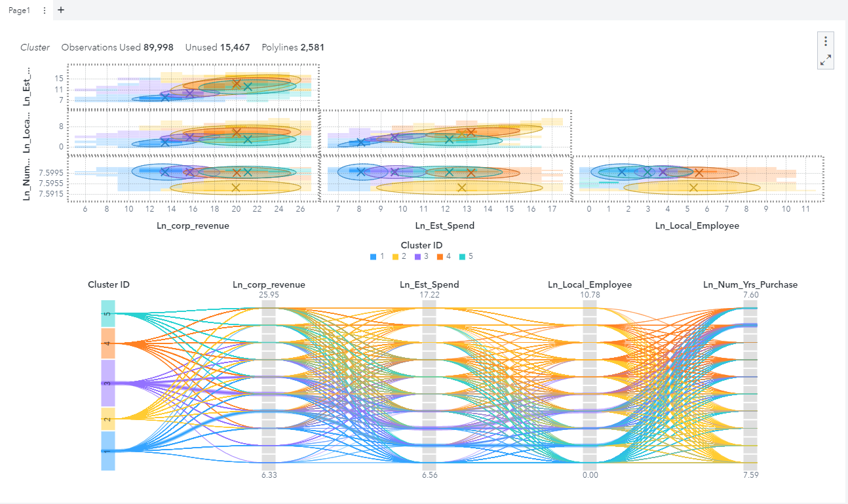Image resolution: width=848 pixels, height=504 pixels.
Task: Click the Ln_corp_revenue parallel coordinates axis heading
Action: (x=269, y=284)
